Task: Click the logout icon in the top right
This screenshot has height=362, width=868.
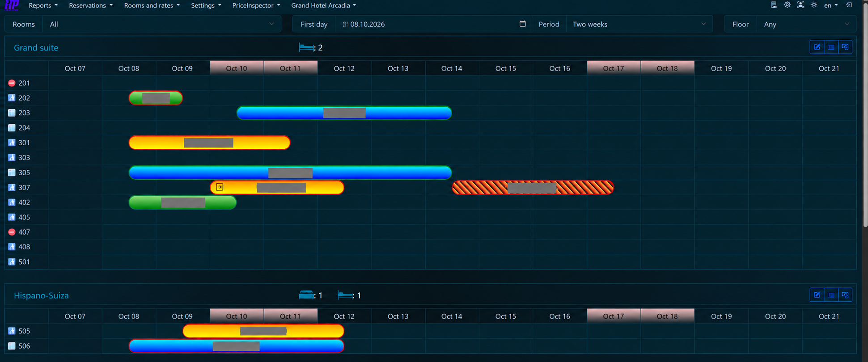Action: point(849,5)
